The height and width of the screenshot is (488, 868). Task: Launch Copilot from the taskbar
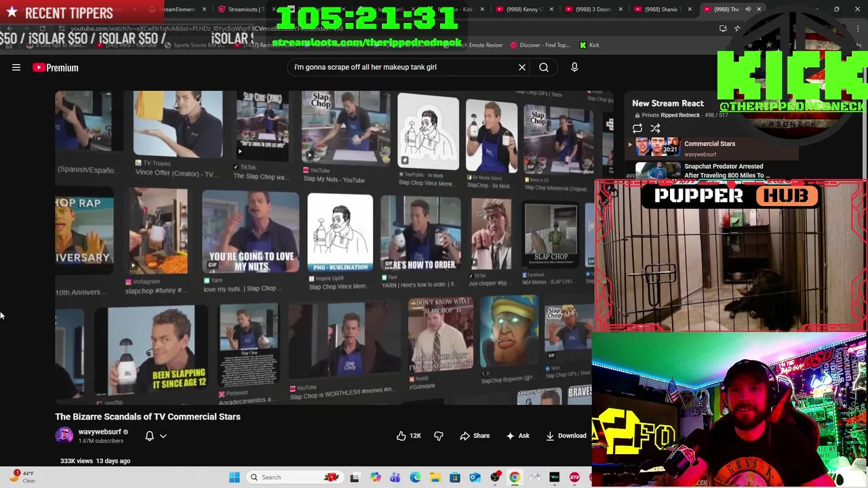coord(375,477)
